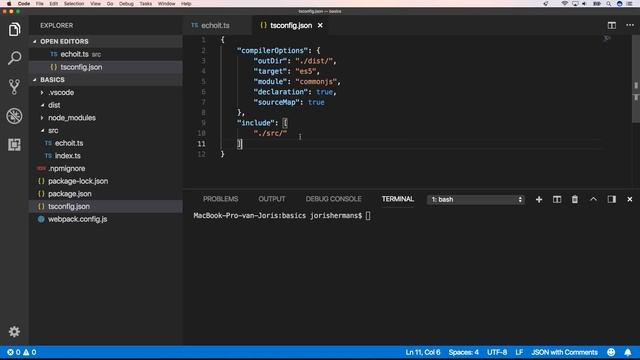Image resolution: width=640 pixels, height=360 pixels.
Task: Collapse the OPEN EDITORS section
Action: [x=35, y=42]
